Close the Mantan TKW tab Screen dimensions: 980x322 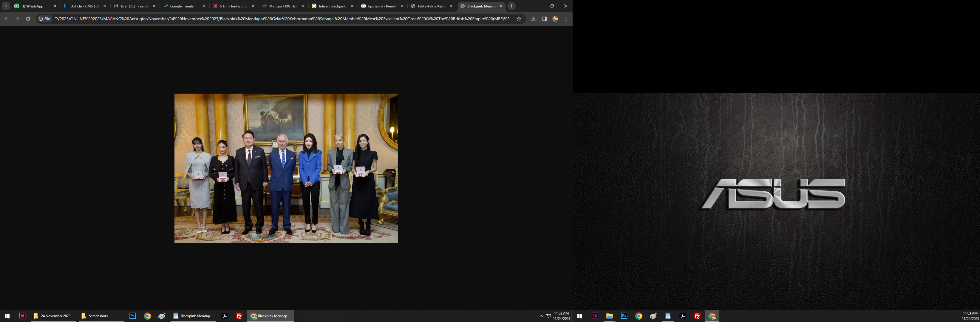[x=303, y=6]
